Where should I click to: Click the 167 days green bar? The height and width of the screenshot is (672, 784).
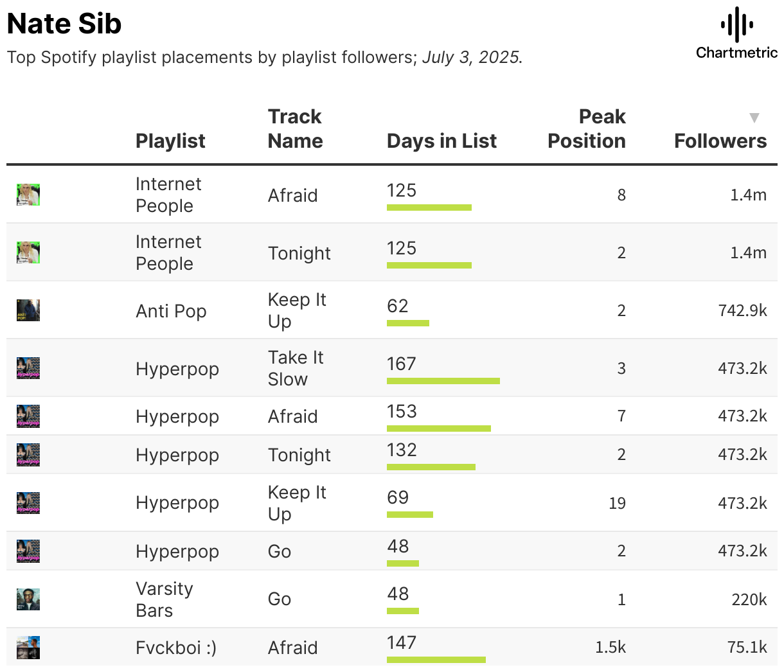(443, 381)
